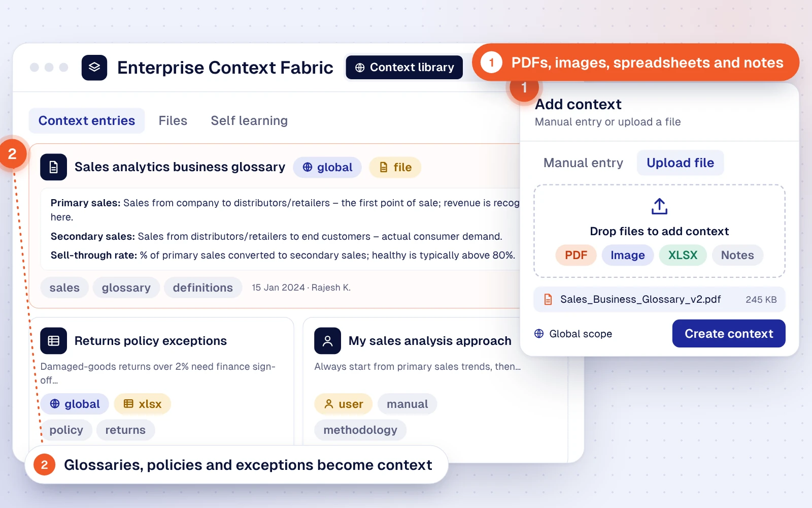Choose the Image file type chip

628,256
